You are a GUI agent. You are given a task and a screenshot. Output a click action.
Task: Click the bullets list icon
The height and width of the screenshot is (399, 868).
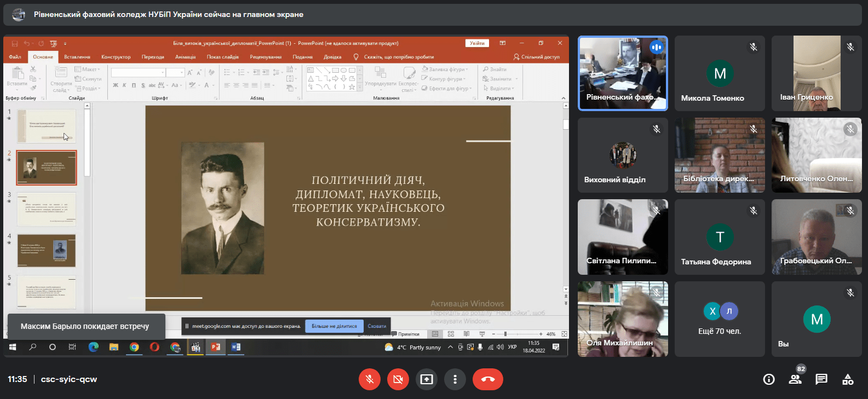pos(228,72)
